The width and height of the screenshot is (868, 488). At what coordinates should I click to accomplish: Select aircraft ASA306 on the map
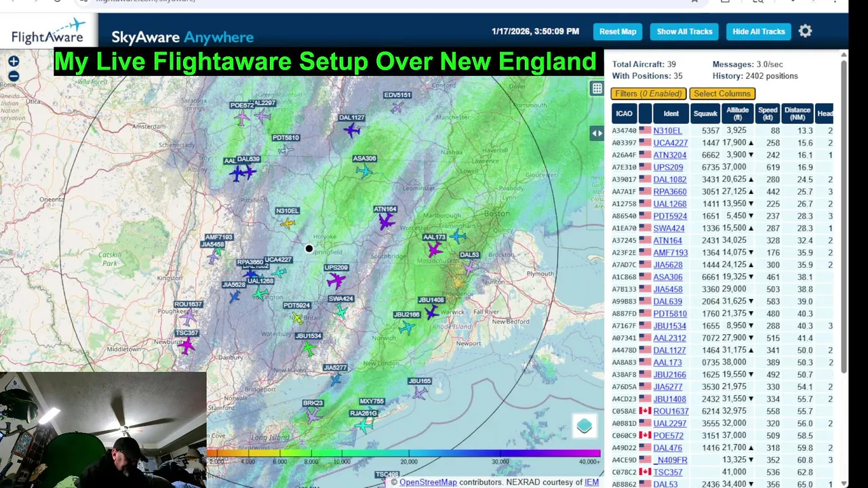[x=365, y=171]
